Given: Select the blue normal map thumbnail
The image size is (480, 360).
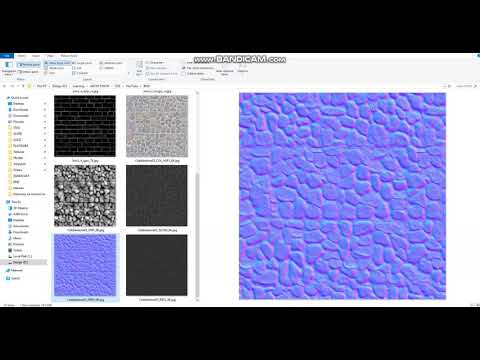Looking at the screenshot, I should [85, 265].
